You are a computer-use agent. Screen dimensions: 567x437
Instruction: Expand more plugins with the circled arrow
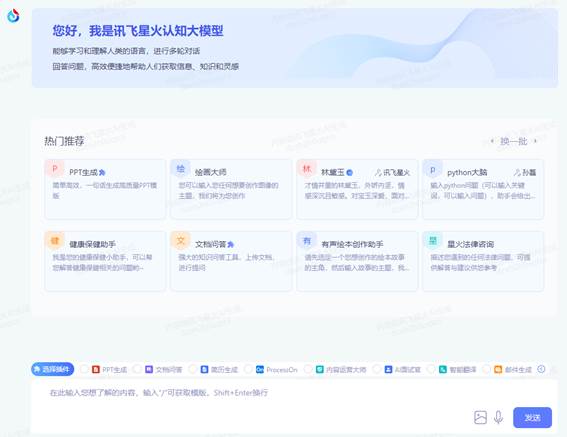[541, 369]
